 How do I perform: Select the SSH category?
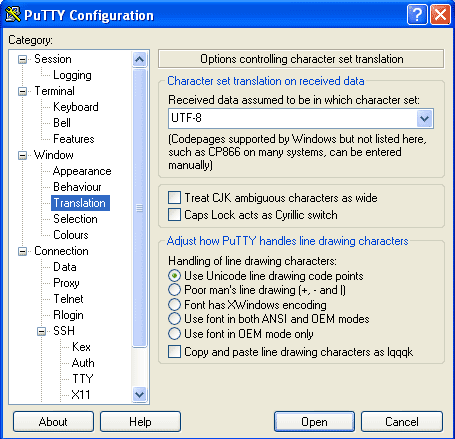click(64, 331)
